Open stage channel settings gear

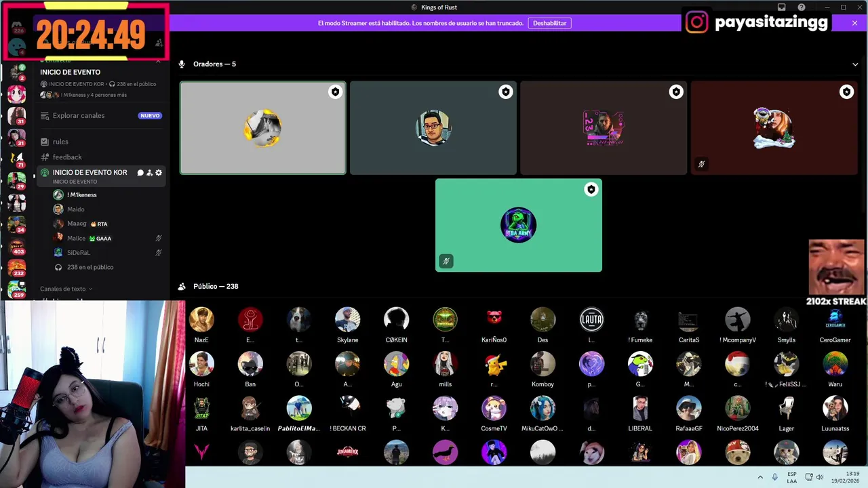pos(159,173)
